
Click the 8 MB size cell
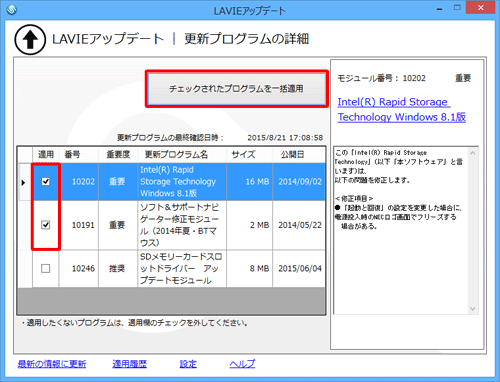(249, 268)
